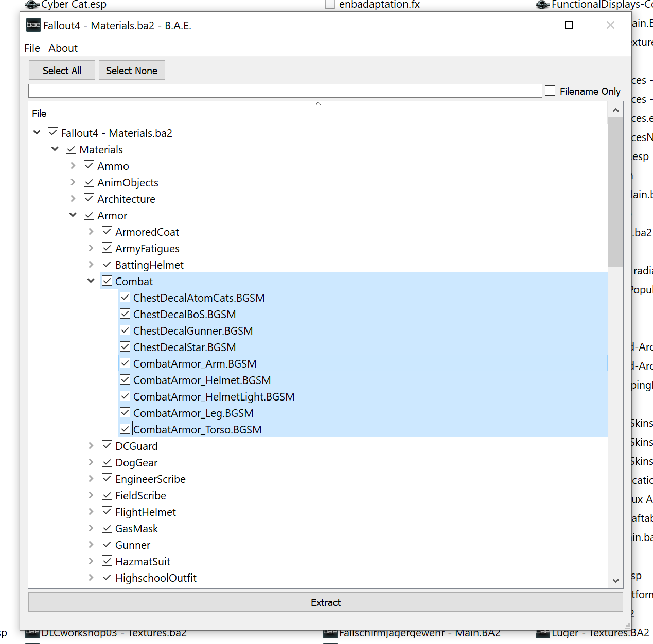
Task: Expand the AnimObjects folder
Action: (x=73, y=182)
